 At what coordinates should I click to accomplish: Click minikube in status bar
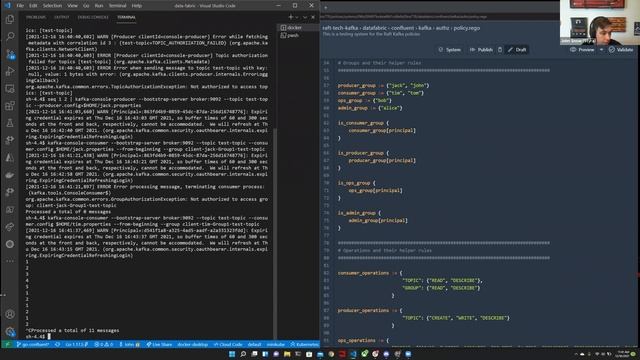coord(276,344)
